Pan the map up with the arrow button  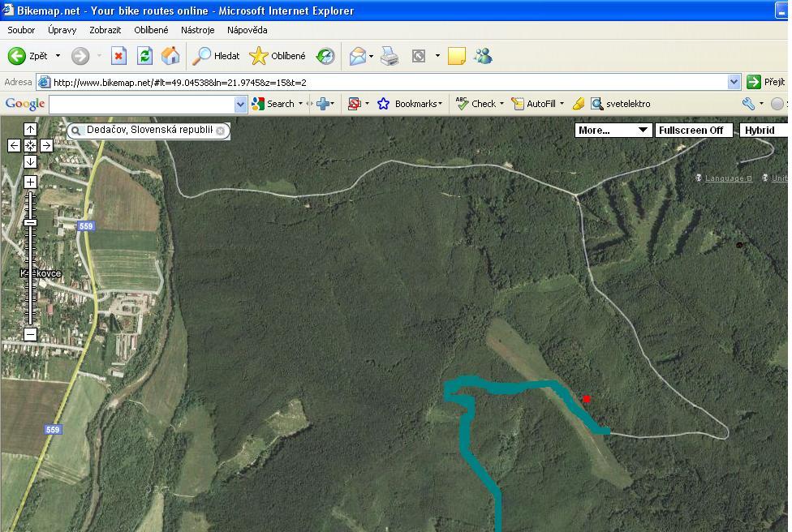coord(30,130)
